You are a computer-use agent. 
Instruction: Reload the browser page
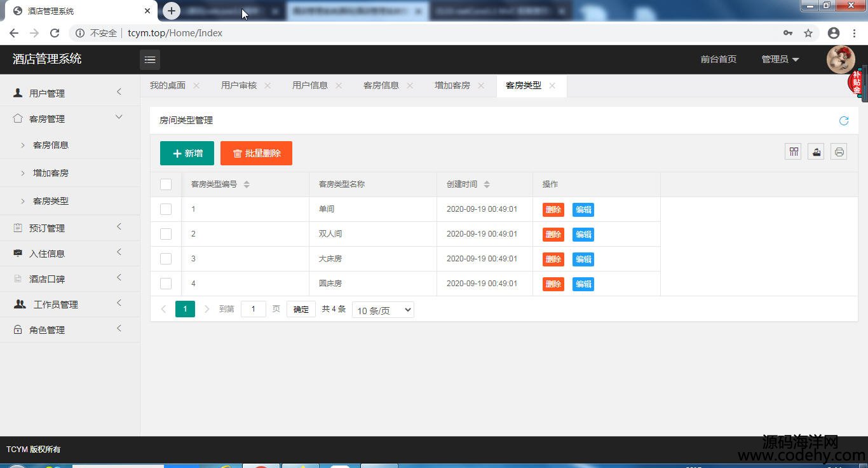(55, 33)
